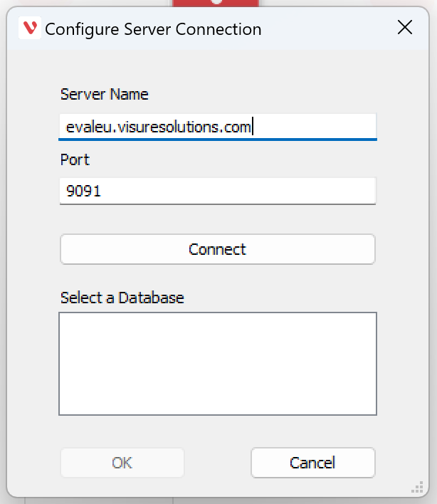Viewport: 437px width, 504px height.
Task: Click the Configure Server Connection title text
Action: pyautogui.click(x=153, y=29)
